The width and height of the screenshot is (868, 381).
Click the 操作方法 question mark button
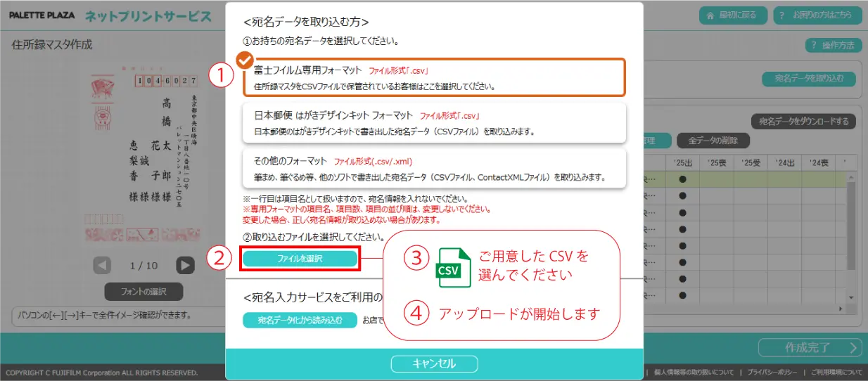pyautogui.click(x=833, y=45)
